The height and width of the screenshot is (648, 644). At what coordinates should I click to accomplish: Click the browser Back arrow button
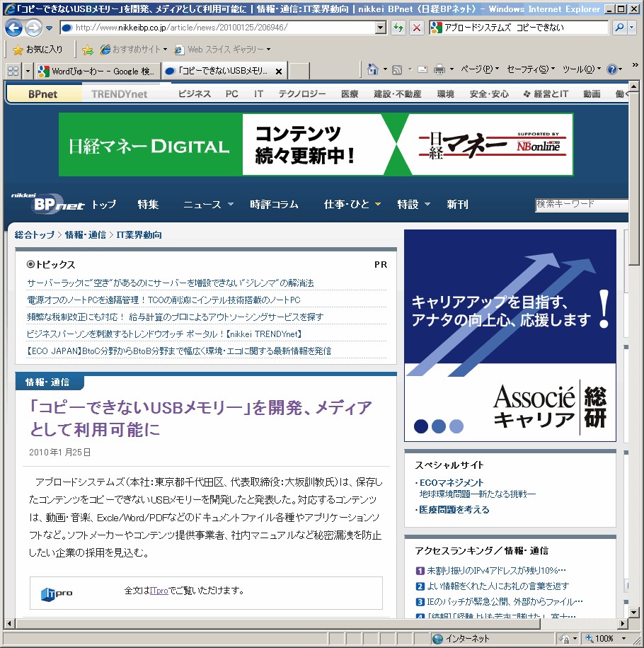tap(13, 28)
